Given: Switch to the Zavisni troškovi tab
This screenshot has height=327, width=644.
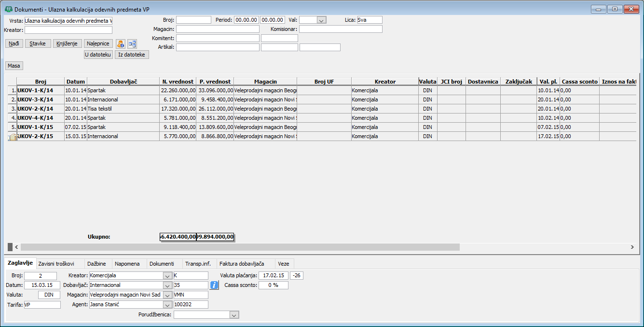Looking at the screenshot, I should 56,264.
